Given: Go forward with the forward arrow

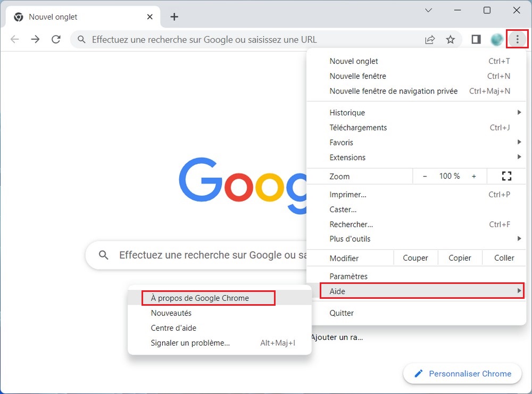Looking at the screenshot, I should [x=35, y=39].
